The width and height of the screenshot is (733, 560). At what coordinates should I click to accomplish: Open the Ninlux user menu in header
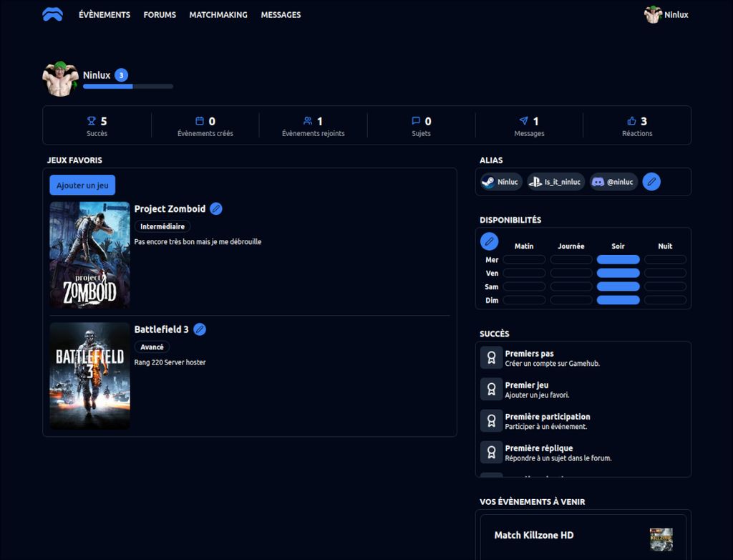tap(666, 14)
